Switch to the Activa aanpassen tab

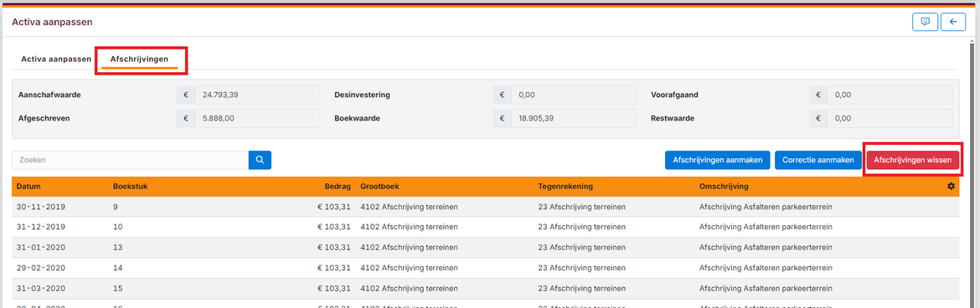point(56,59)
